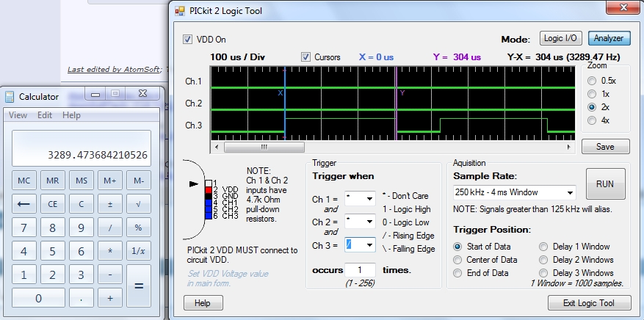The image size is (644, 320).
Task: Click the Calculator backspace arrow key
Action: [x=23, y=204]
